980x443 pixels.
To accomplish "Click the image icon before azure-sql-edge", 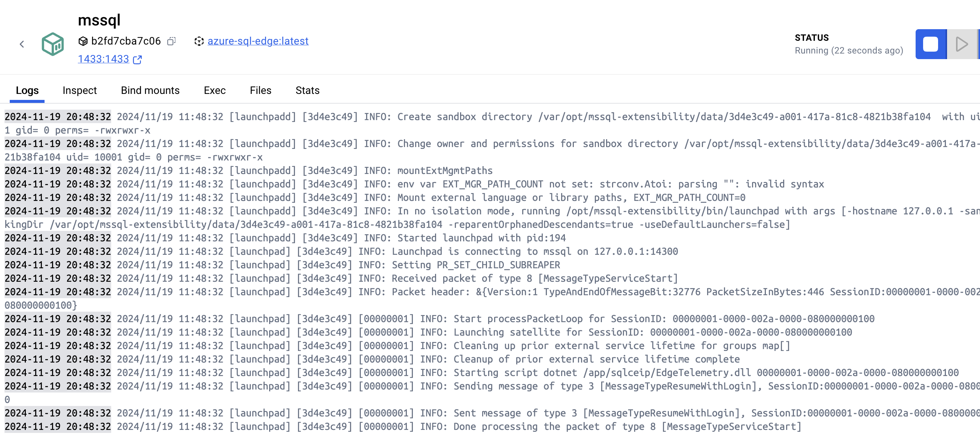I will (x=199, y=41).
